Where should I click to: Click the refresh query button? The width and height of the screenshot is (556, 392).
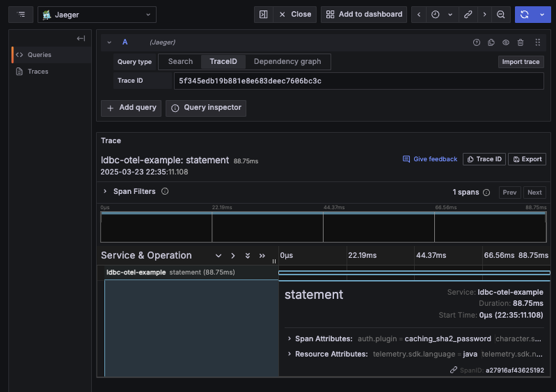[523, 15]
